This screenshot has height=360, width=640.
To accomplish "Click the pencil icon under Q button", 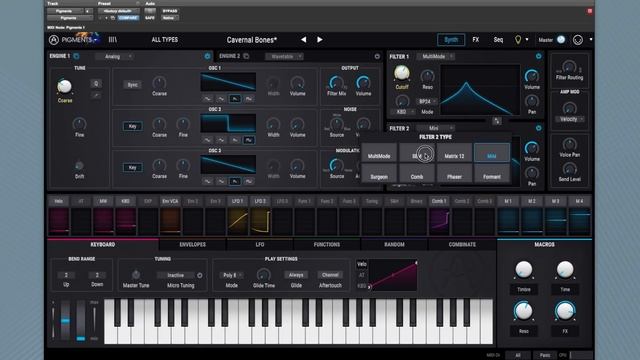I will pyautogui.click(x=96, y=96).
